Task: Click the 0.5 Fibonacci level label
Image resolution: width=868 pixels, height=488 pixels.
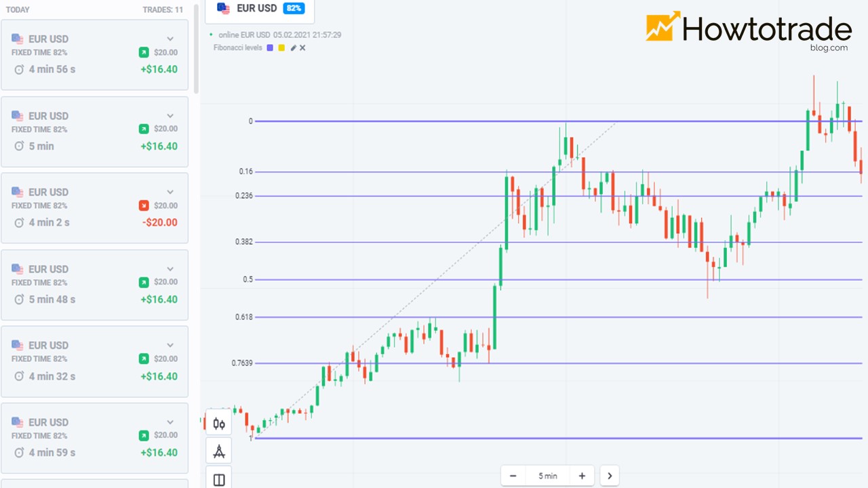Action: (248, 279)
